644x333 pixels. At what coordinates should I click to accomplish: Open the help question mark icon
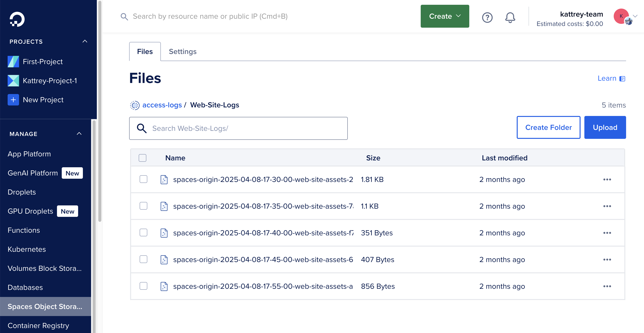click(x=487, y=17)
